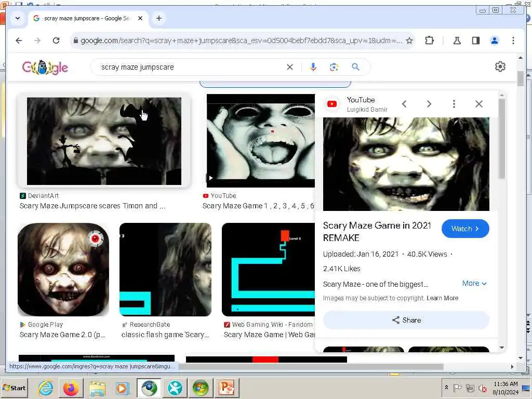Image resolution: width=532 pixels, height=399 pixels.
Task: Open the Action Center flag icon
Action: pos(457,388)
